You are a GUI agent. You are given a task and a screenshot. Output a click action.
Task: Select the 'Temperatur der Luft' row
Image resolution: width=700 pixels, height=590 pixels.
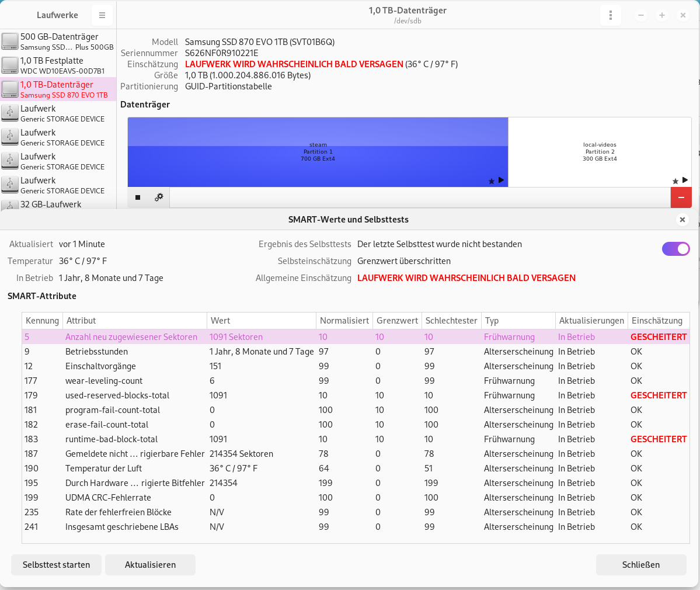tap(356, 468)
